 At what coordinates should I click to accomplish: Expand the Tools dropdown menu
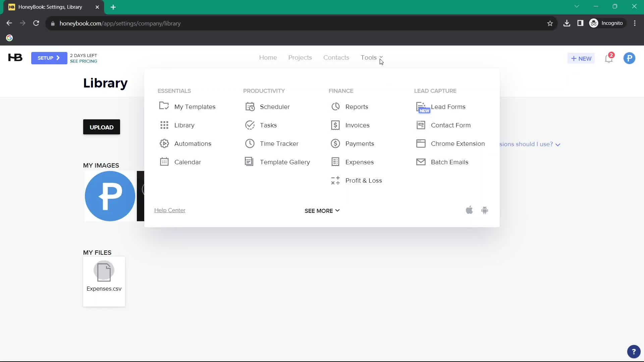(x=372, y=57)
